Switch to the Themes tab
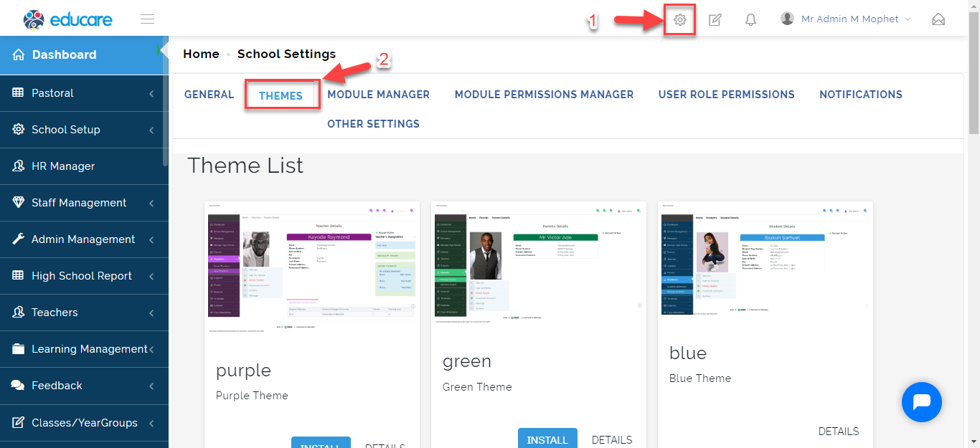The width and height of the screenshot is (980, 448). click(x=281, y=95)
